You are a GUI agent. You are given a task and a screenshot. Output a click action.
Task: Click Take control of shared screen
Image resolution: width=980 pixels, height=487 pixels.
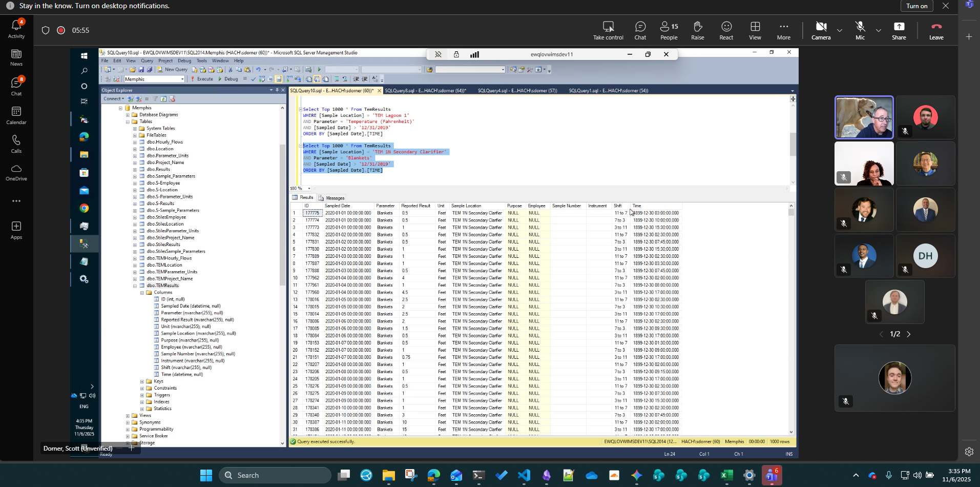coord(608,30)
